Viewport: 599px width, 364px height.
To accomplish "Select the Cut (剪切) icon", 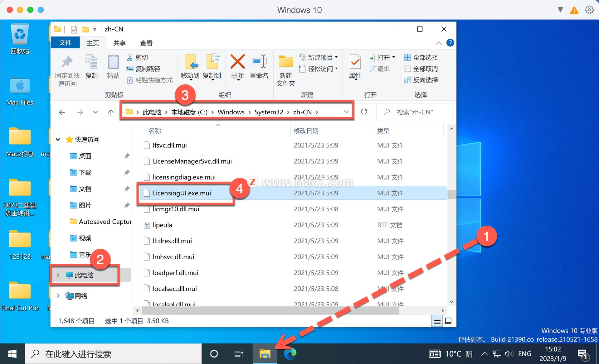I will (129, 57).
